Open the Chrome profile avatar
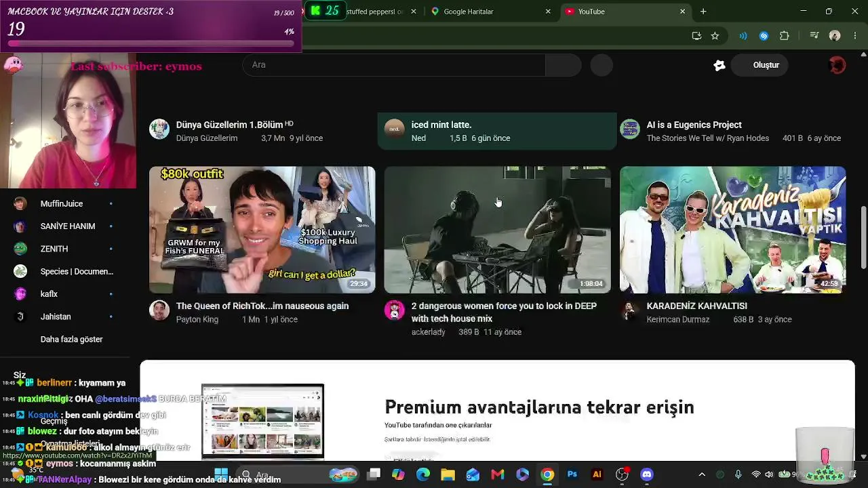 click(x=835, y=36)
